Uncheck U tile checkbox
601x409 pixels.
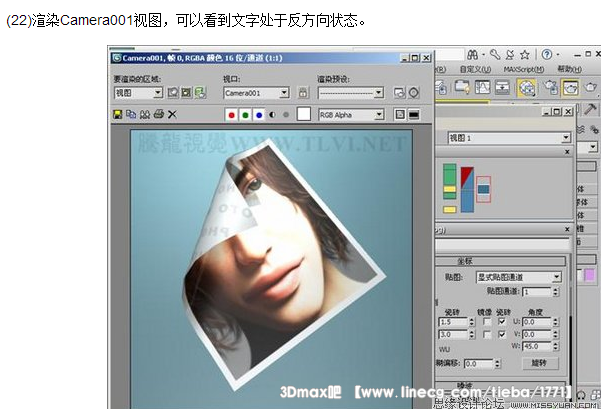(x=502, y=322)
